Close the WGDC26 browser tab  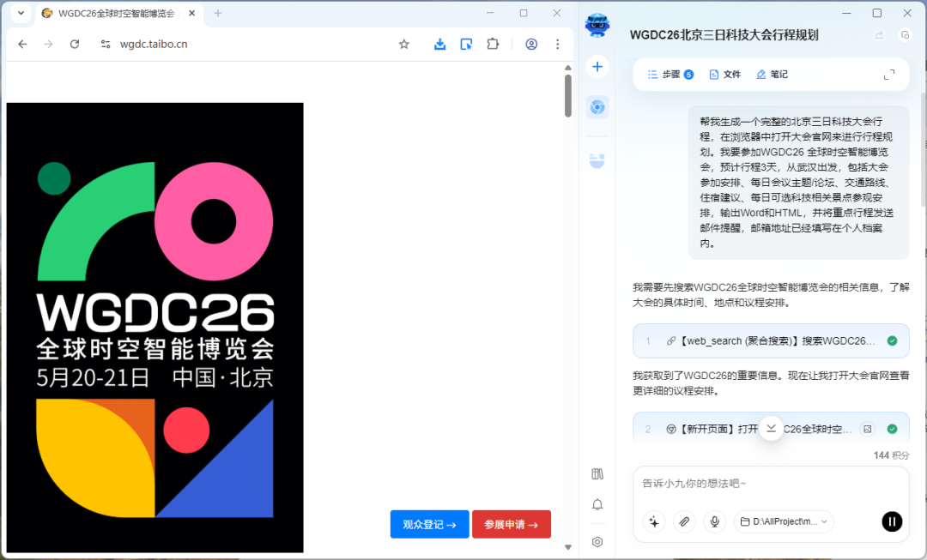tap(191, 13)
